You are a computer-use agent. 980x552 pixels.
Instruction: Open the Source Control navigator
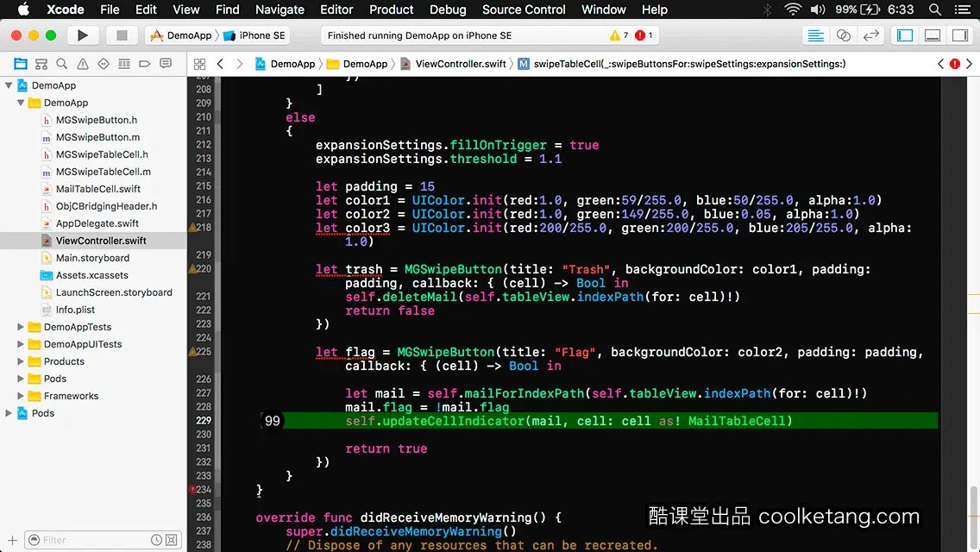point(41,64)
